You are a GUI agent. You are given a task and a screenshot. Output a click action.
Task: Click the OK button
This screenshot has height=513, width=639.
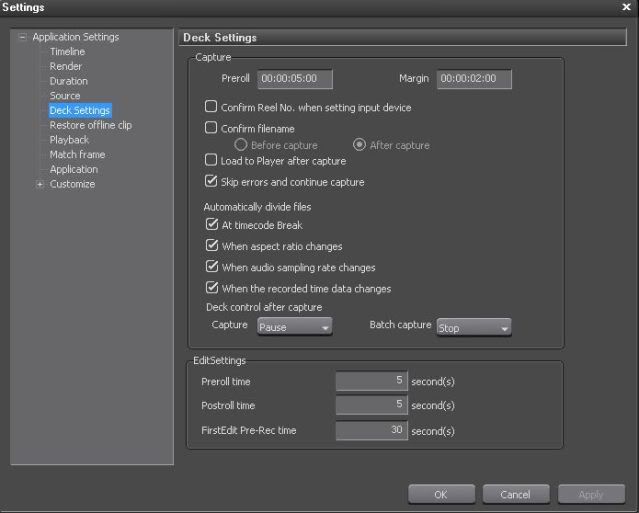tap(441, 494)
